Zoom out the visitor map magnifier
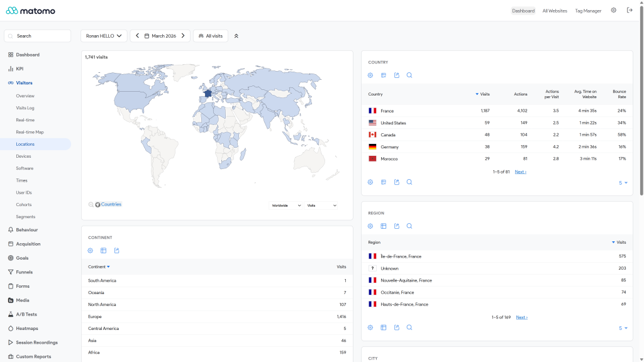 click(91, 204)
